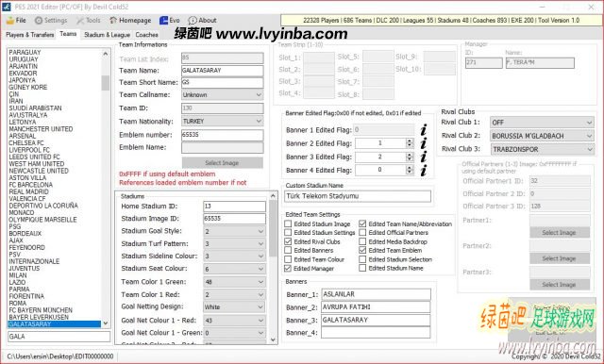Click the team list scroll down arrow

(105, 323)
